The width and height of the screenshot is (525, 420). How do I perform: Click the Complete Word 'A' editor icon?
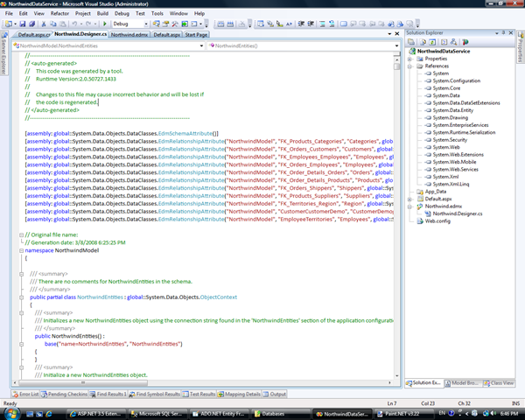290,24
